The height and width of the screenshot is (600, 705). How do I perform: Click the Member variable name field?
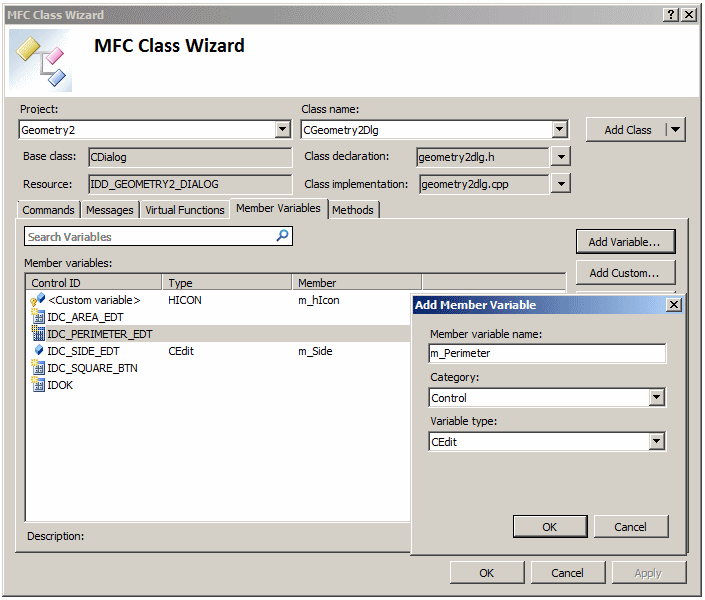[547, 353]
